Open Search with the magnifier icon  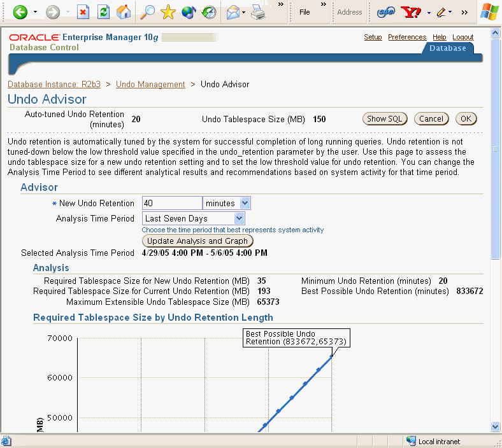(147, 12)
